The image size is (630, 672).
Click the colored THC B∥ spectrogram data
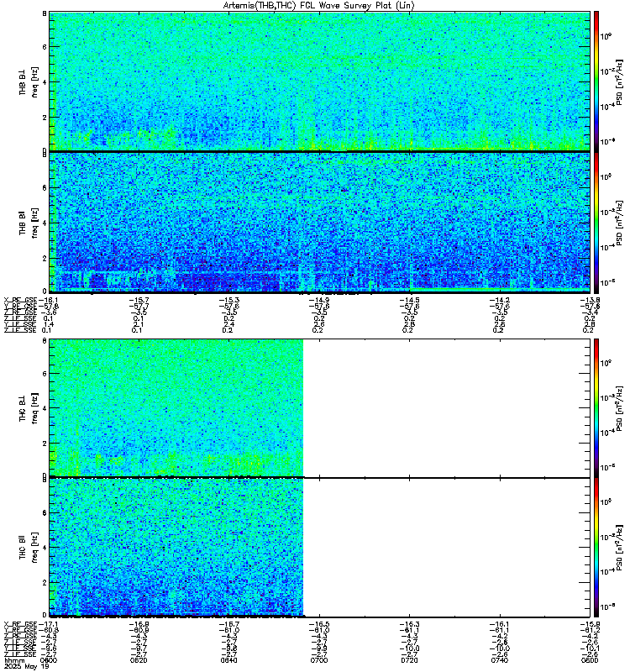(x=176, y=548)
